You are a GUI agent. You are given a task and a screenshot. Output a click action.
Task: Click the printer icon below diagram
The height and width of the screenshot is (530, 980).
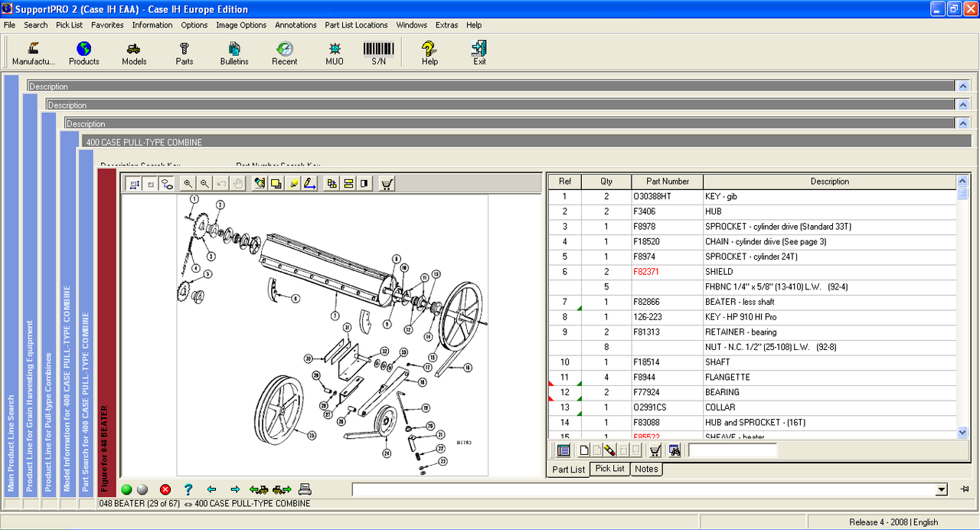coord(305,489)
